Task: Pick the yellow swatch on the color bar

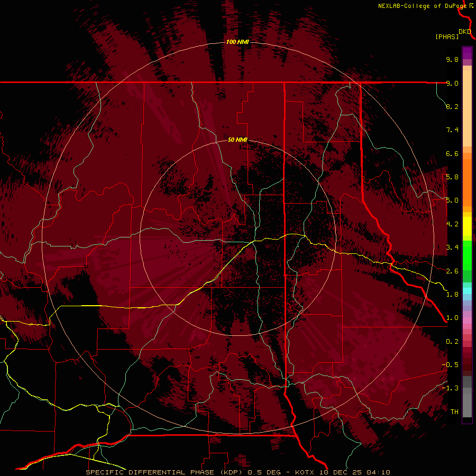Action: pyautogui.click(x=467, y=226)
